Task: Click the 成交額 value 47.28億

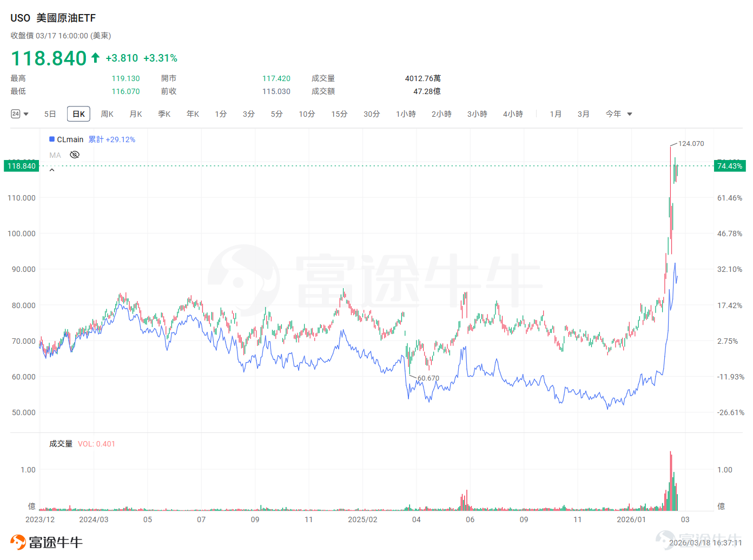Action: (x=427, y=91)
